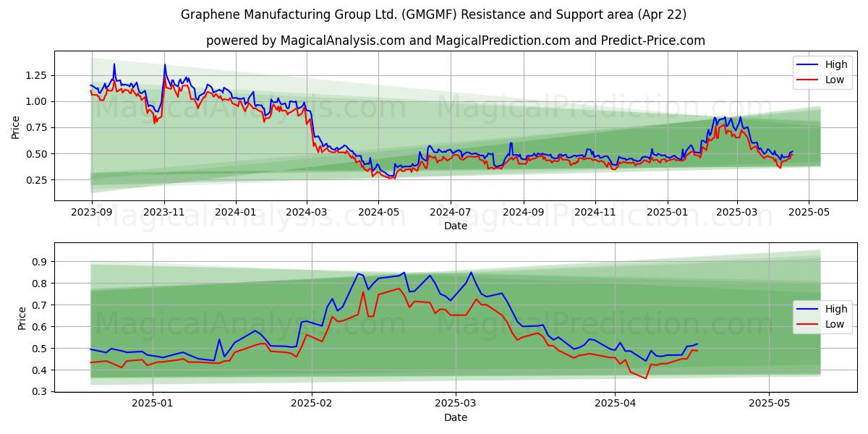Image resolution: width=868 pixels, height=434 pixels.
Task: Click the '2025-02' x-axis label on bottom chart
Action: point(312,404)
